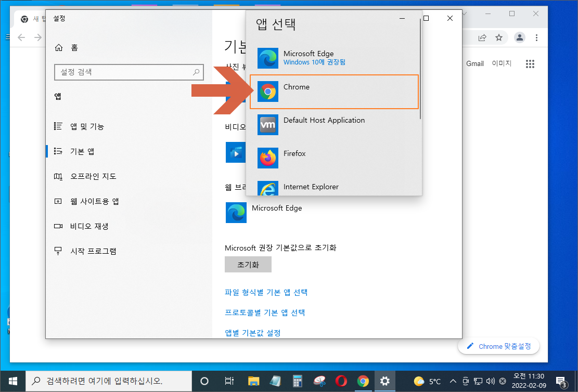The image size is (578, 392).
Task: Open 웹 사이트용 앱 settings page
Action: (86, 201)
